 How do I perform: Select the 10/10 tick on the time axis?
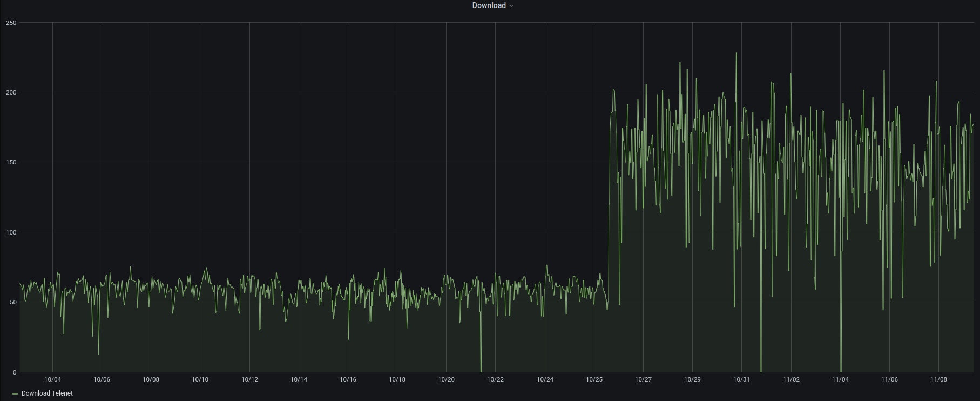click(200, 379)
